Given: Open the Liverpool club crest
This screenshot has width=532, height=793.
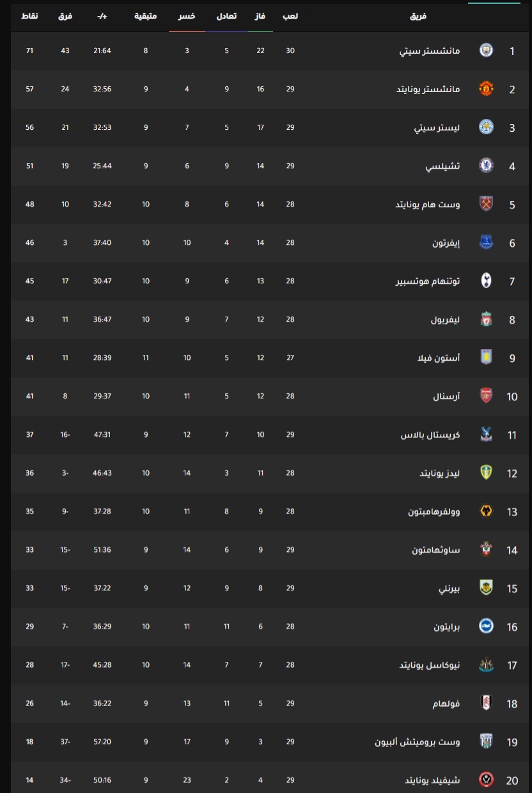Looking at the screenshot, I should (x=486, y=319).
